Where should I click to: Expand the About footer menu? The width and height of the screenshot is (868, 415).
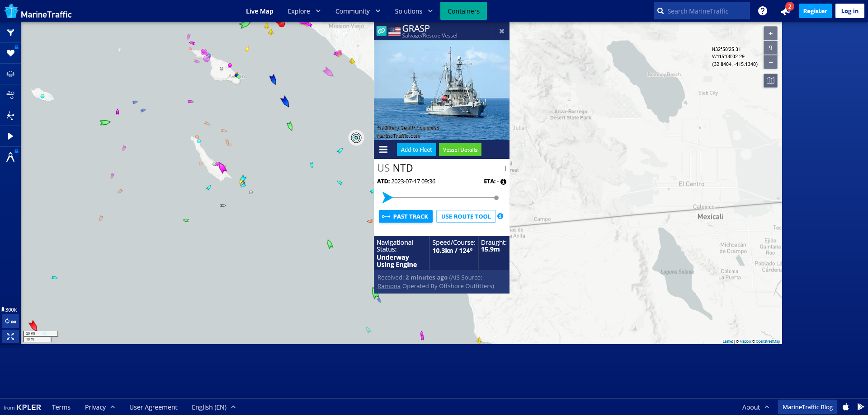[755, 407]
